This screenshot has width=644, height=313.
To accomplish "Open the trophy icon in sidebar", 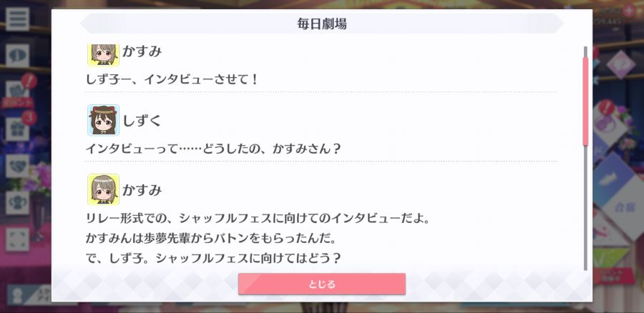I will coord(17,203).
